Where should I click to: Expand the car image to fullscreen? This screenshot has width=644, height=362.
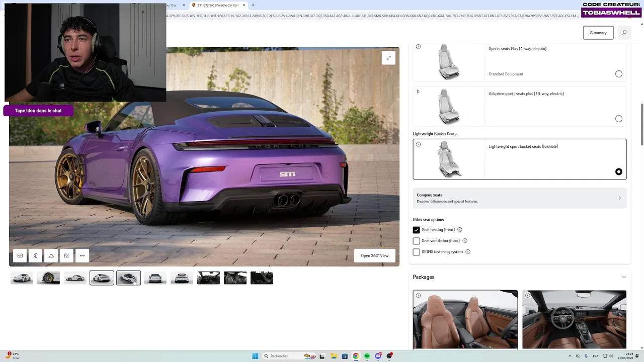(x=388, y=58)
